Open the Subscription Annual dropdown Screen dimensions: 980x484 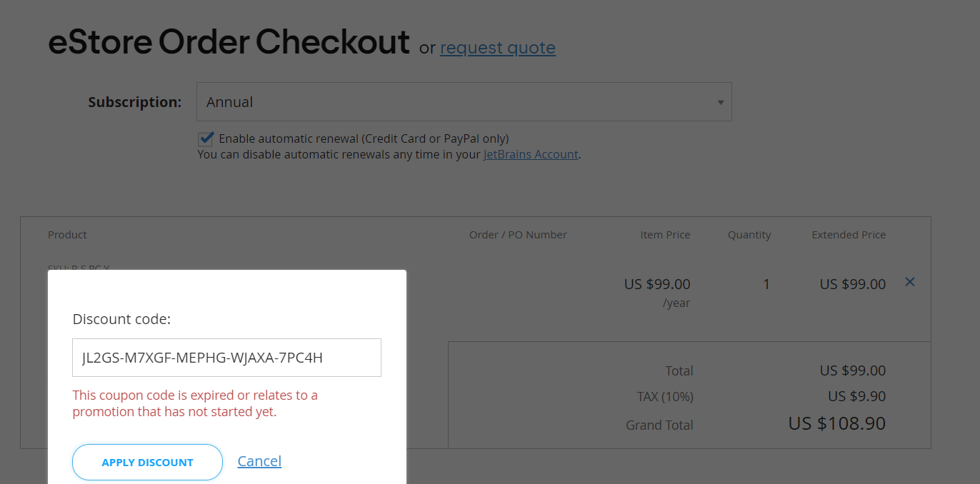click(x=464, y=102)
